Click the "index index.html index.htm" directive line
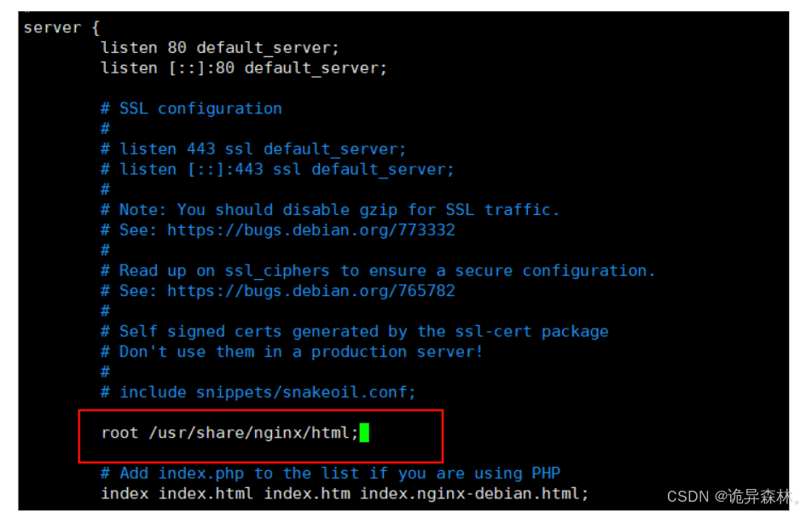Screen dimensions: 812x512 point(345,493)
